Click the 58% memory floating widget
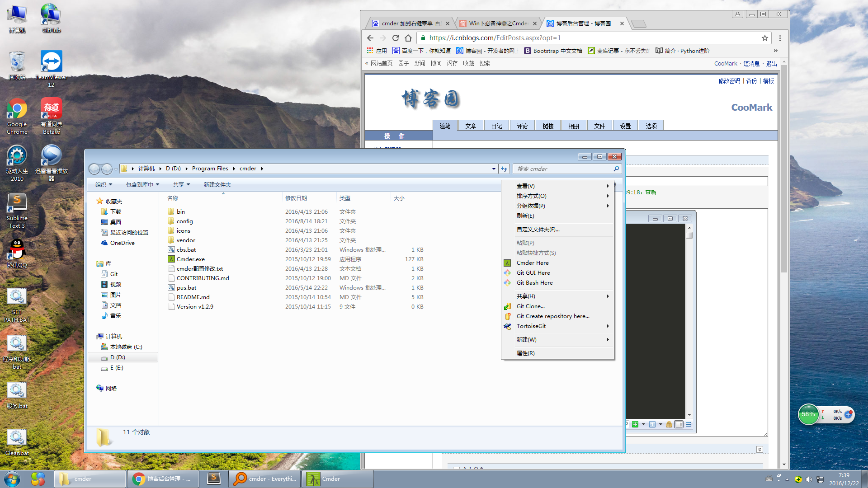868x488 pixels. [808, 414]
